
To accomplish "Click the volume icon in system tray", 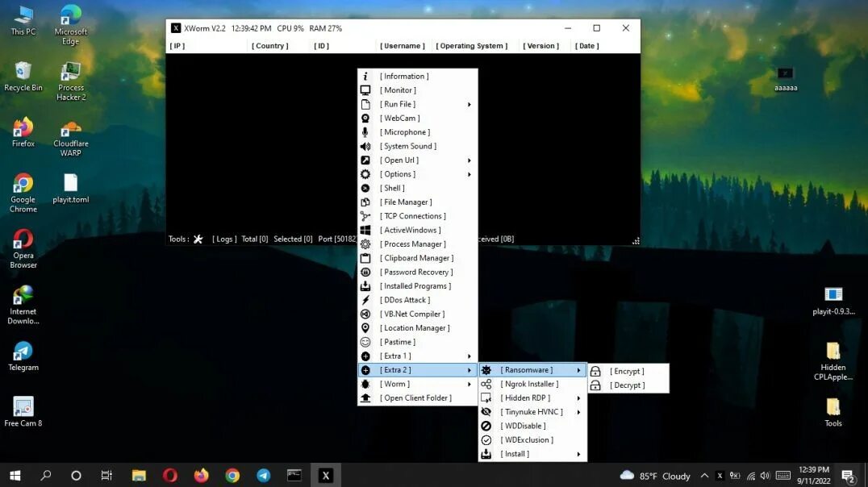I will (766, 476).
